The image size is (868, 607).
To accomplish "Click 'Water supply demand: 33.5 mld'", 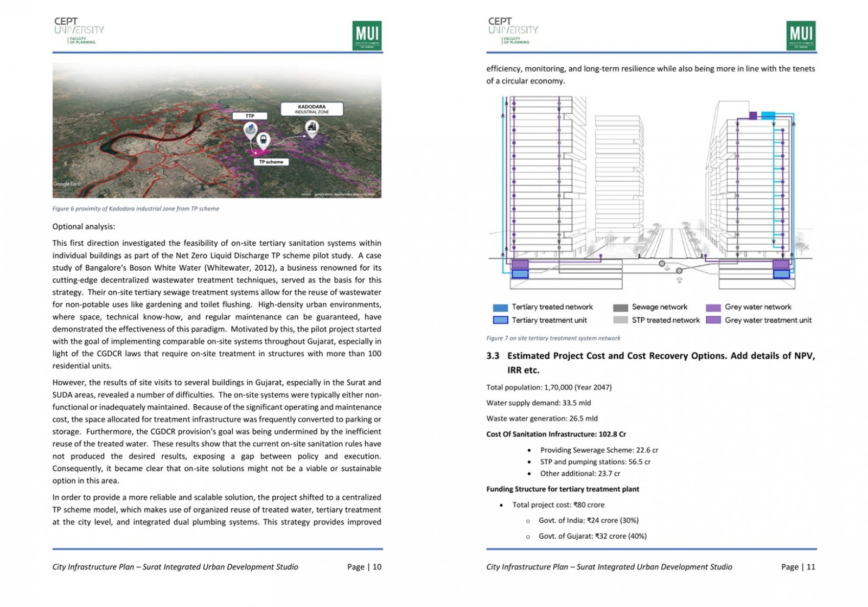I will pyautogui.click(x=539, y=403).
